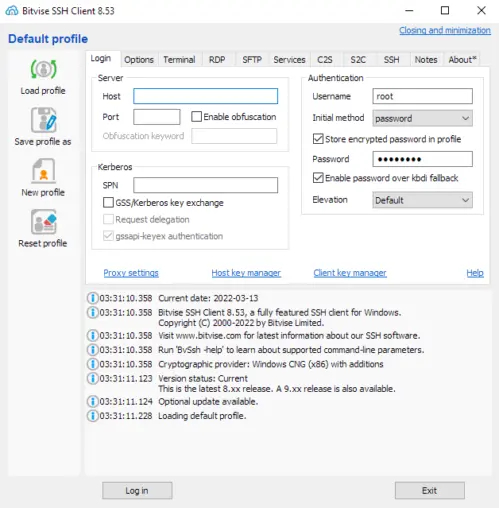Click the Log in button
This screenshot has height=508, width=499.
137,490
